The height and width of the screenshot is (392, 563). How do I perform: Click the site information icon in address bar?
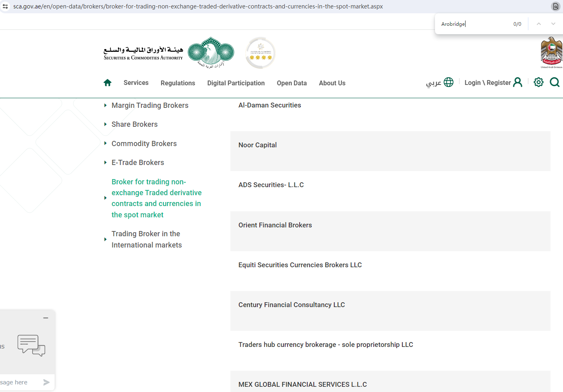5,6
